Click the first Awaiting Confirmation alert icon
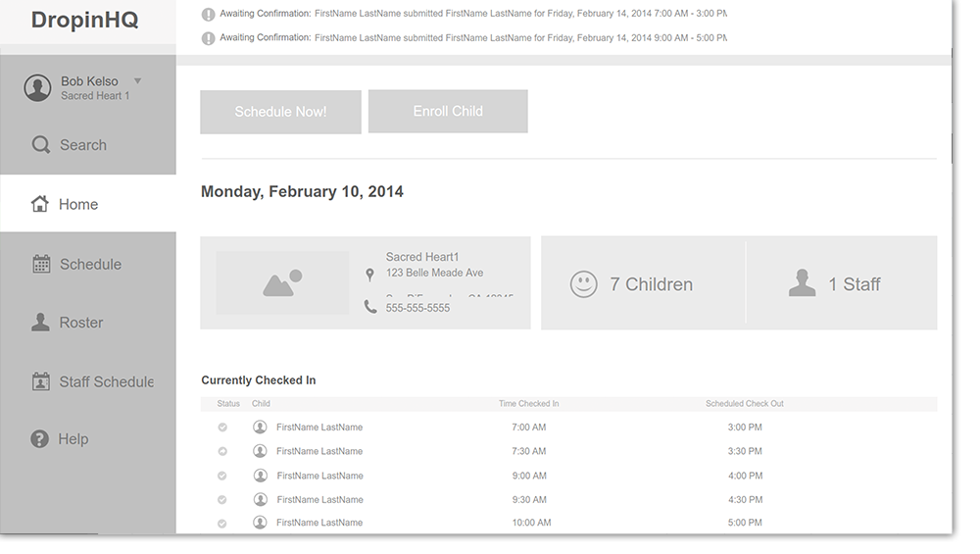This screenshot has height=554, width=980. pos(208,15)
